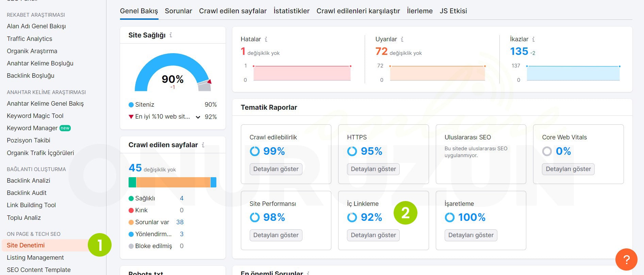Image resolution: width=644 pixels, height=275 pixels.
Task: Click info icon beside Hatalar
Action: coord(266,39)
